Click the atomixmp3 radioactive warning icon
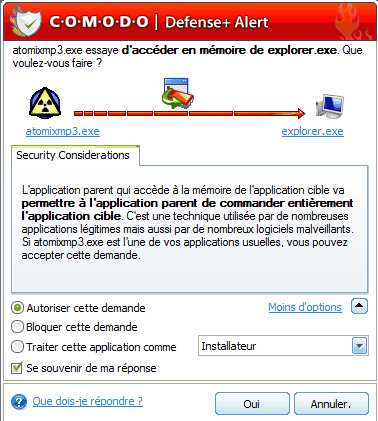This screenshot has width=378, height=421. (x=45, y=103)
